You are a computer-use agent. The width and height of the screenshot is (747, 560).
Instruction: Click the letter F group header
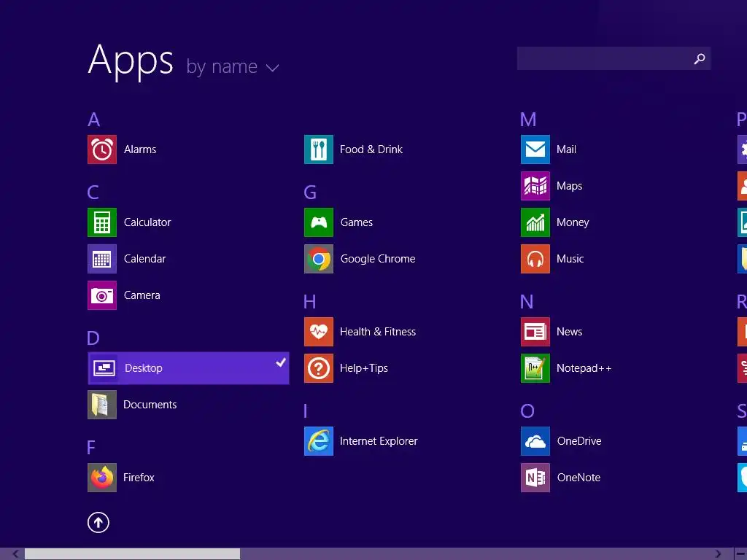pyautogui.click(x=91, y=448)
